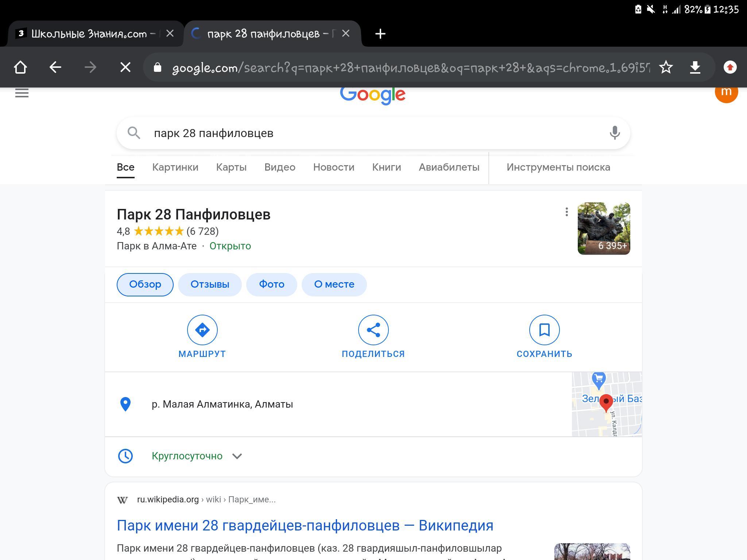Open three-dot options for the park

point(566,212)
